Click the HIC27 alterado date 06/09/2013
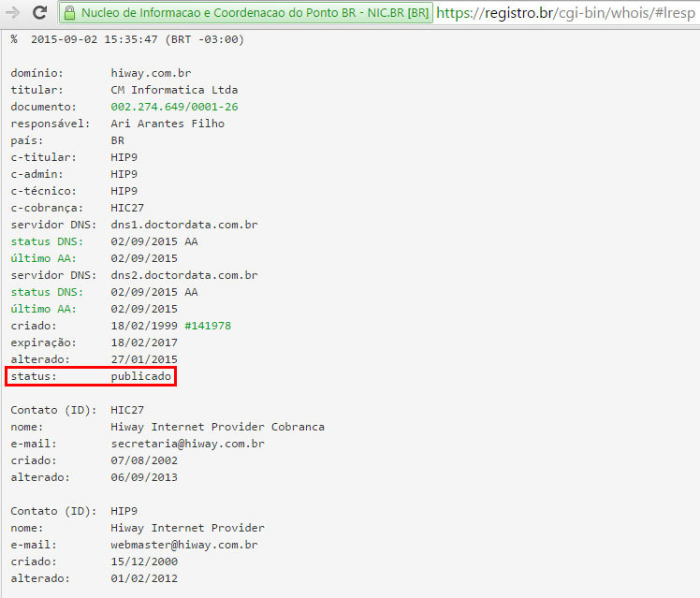 click(144, 477)
